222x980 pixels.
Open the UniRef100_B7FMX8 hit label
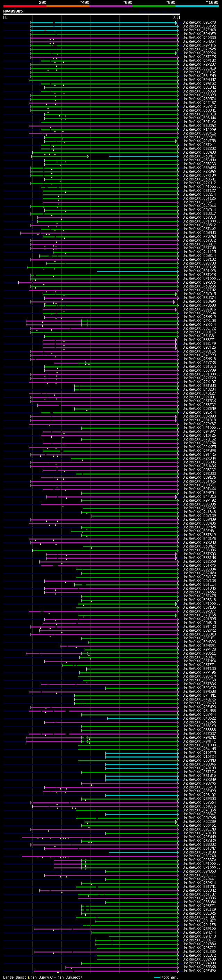(x=199, y=30)
